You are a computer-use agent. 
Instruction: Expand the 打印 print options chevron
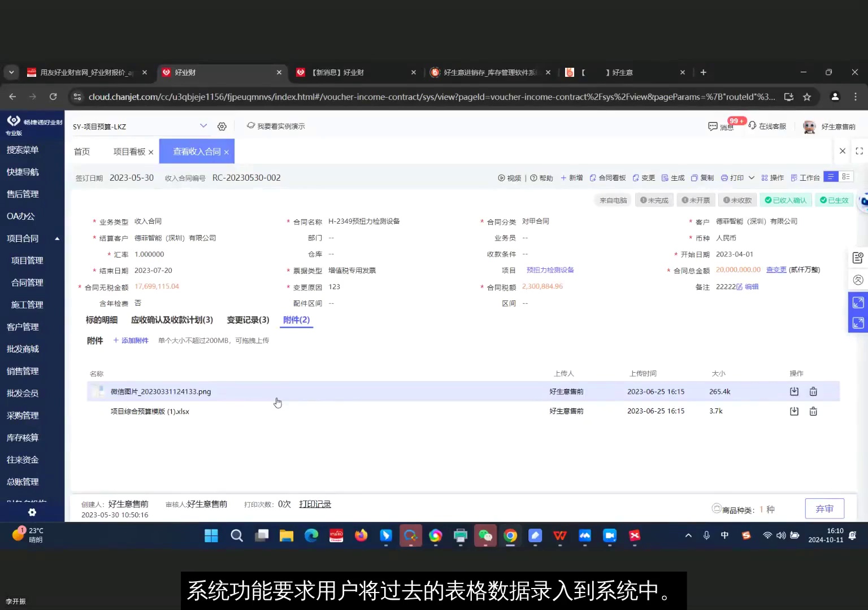[x=752, y=177]
